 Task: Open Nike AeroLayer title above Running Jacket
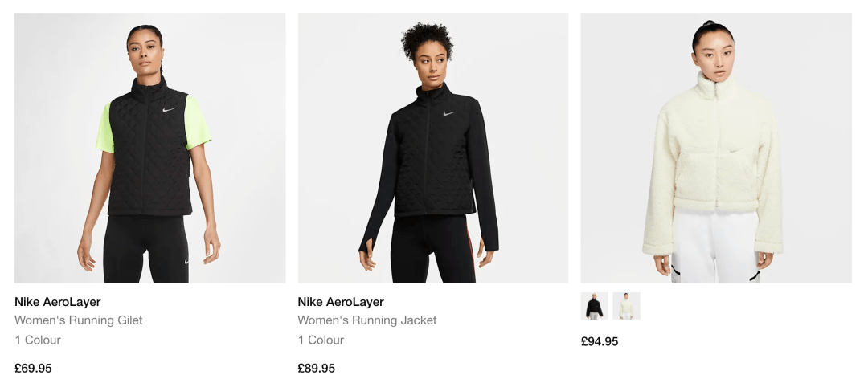(341, 302)
